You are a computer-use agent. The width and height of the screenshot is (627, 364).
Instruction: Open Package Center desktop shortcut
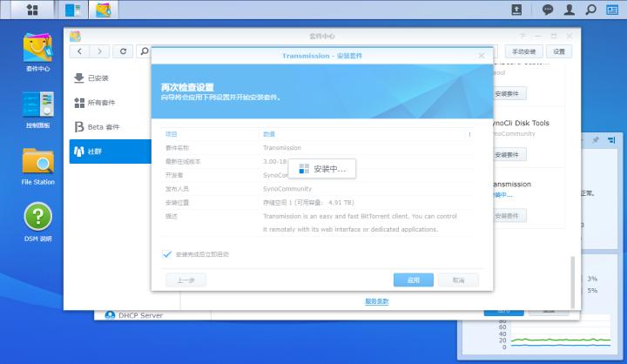[37, 52]
